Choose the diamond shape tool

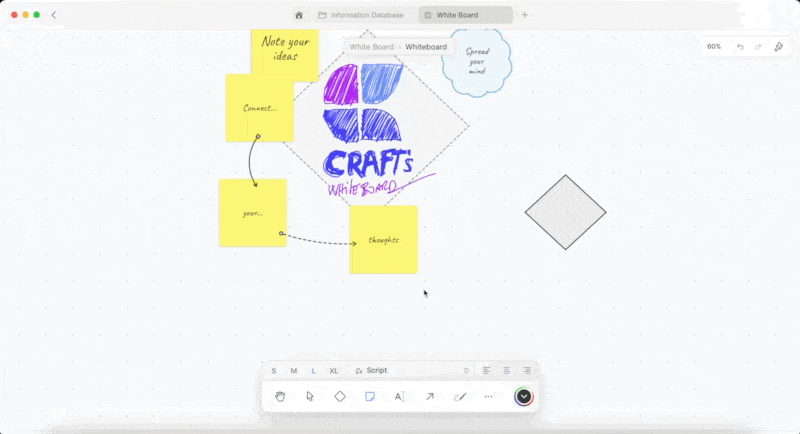[x=340, y=396]
